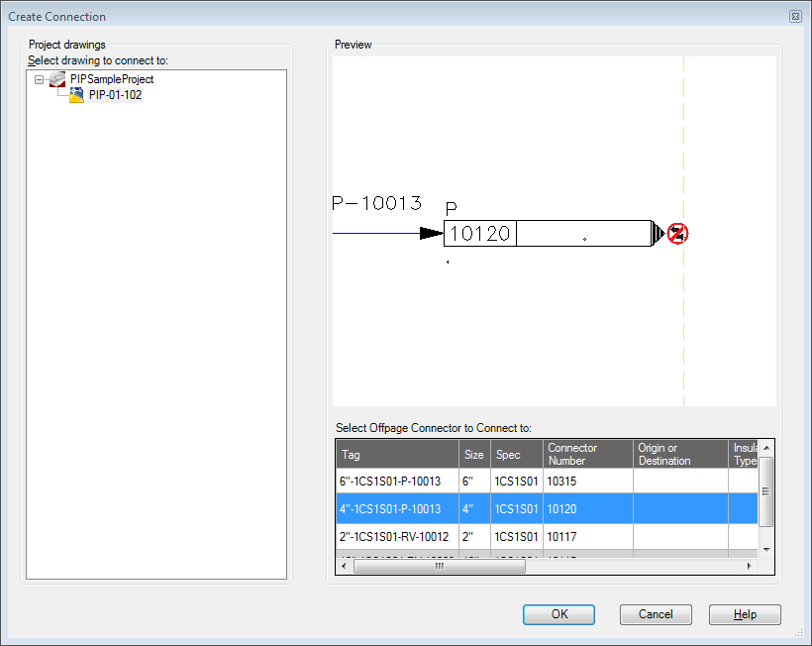The width and height of the screenshot is (812, 646).
Task: Click the 2" size cell
Action: (474, 537)
